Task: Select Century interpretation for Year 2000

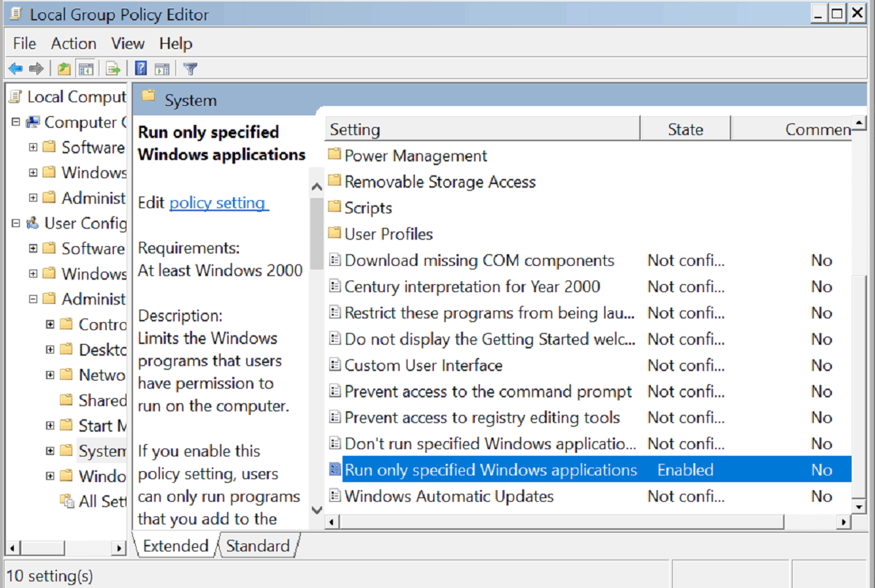Action: [472, 286]
